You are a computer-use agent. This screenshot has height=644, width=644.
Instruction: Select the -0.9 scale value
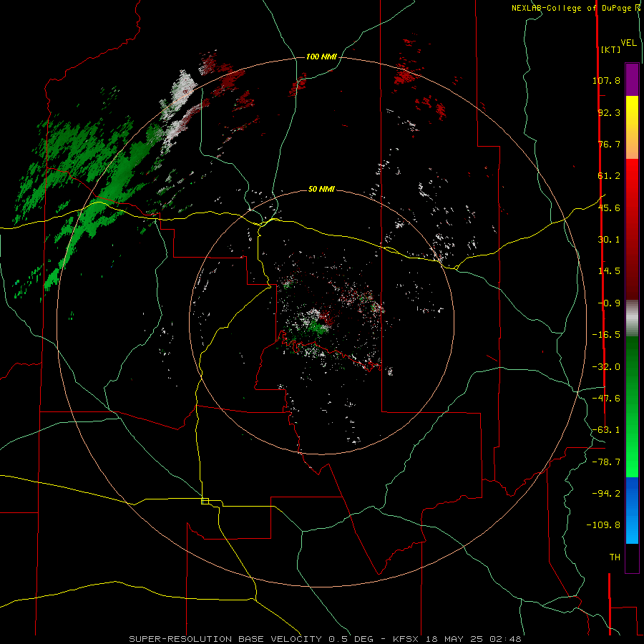click(x=609, y=303)
